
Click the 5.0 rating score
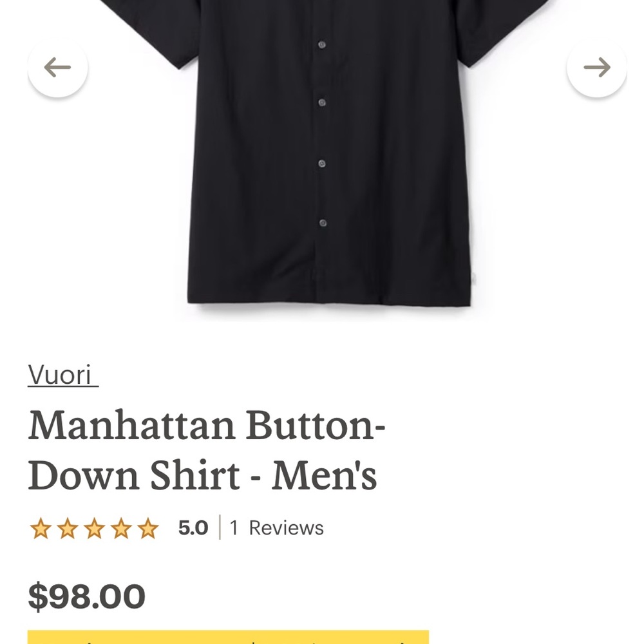pos(193,527)
